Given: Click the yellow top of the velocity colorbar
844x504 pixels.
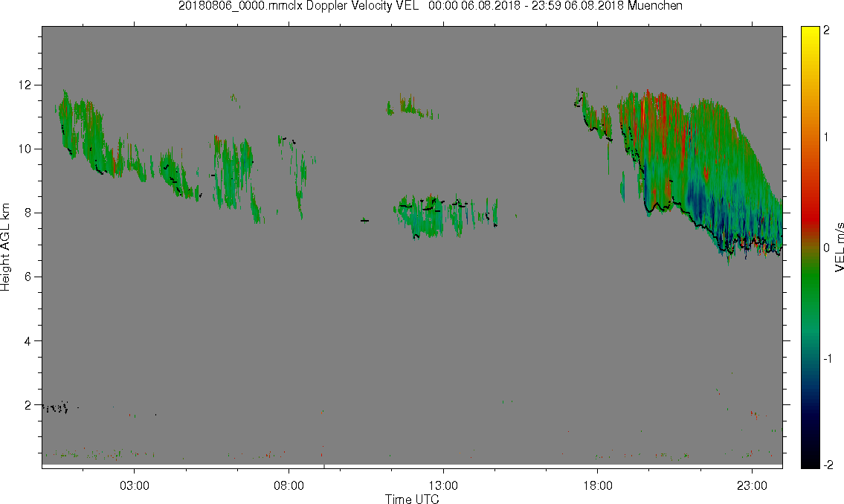Looking at the screenshot, I should click(x=810, y=33).
